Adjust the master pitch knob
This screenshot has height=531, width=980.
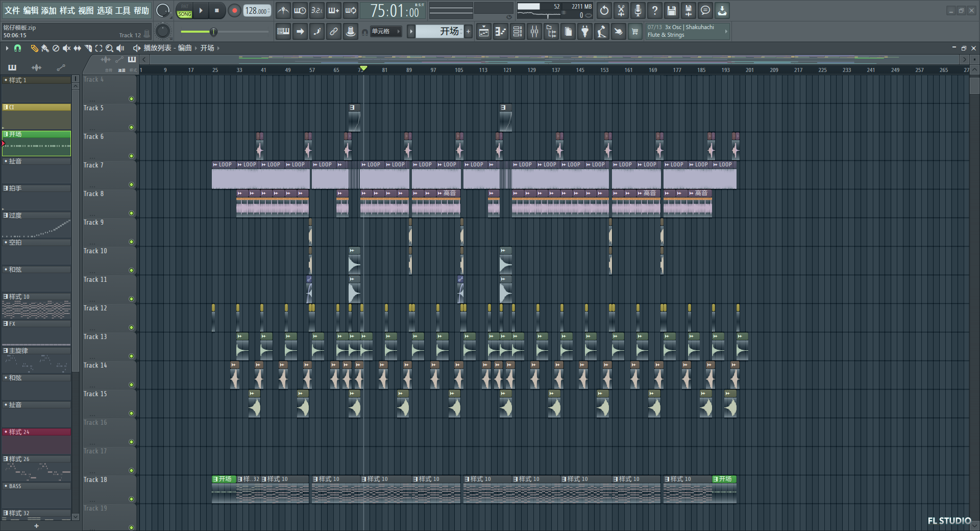163,32
